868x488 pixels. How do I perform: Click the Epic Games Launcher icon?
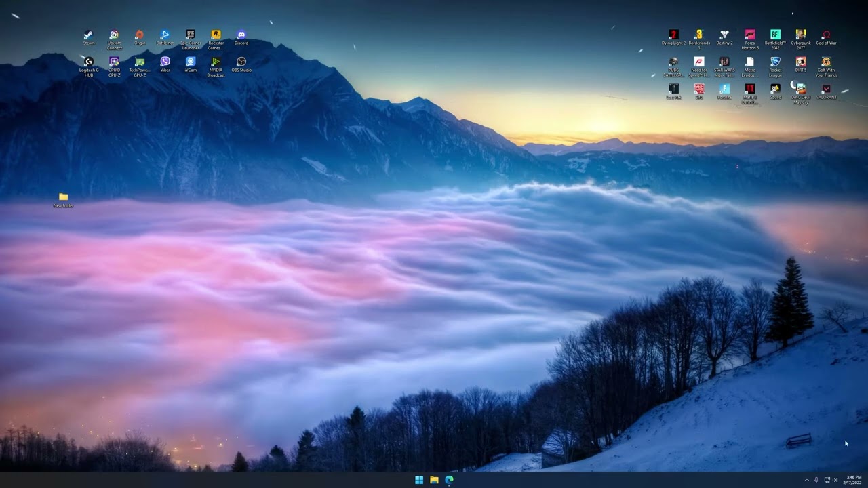[x=191, y=40]
